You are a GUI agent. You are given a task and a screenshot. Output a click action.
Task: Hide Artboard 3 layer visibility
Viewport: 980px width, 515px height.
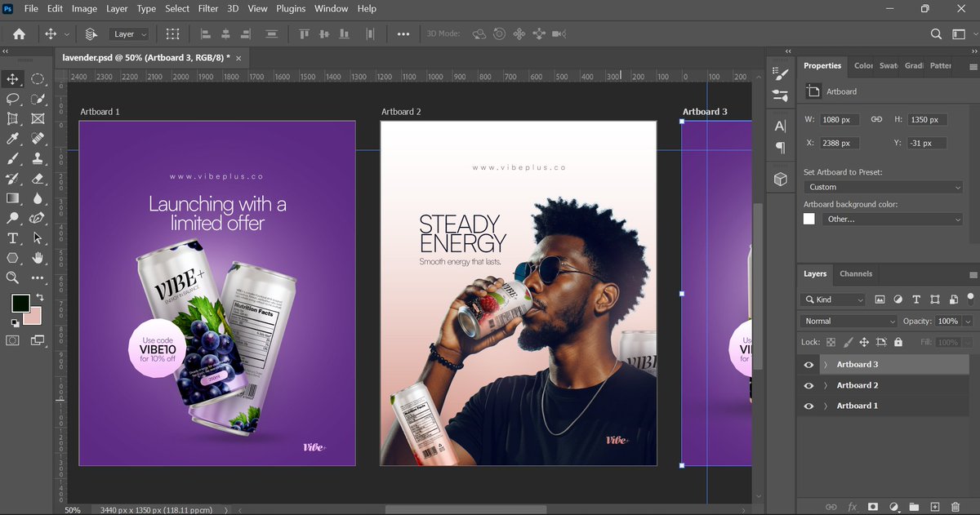[808, 365]
